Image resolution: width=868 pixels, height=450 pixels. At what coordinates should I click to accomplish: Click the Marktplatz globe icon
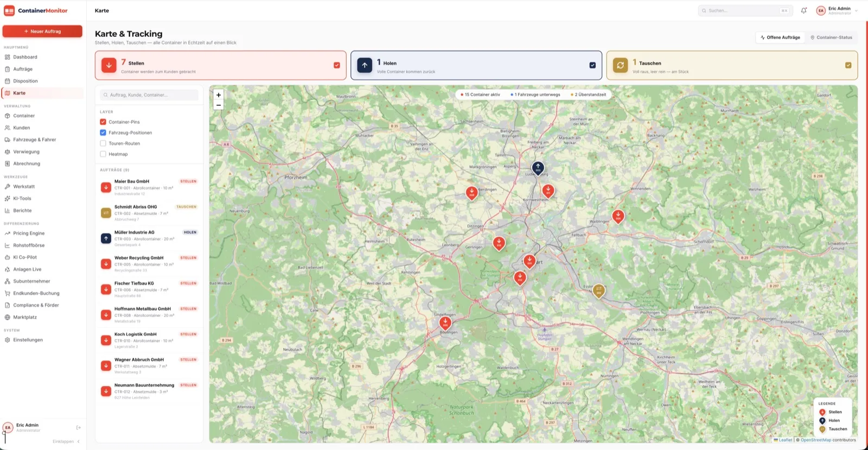pos(8,318)
